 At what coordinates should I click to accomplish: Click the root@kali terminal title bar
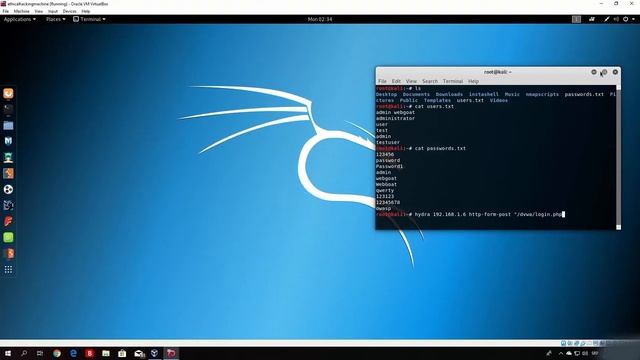point(497,72)
